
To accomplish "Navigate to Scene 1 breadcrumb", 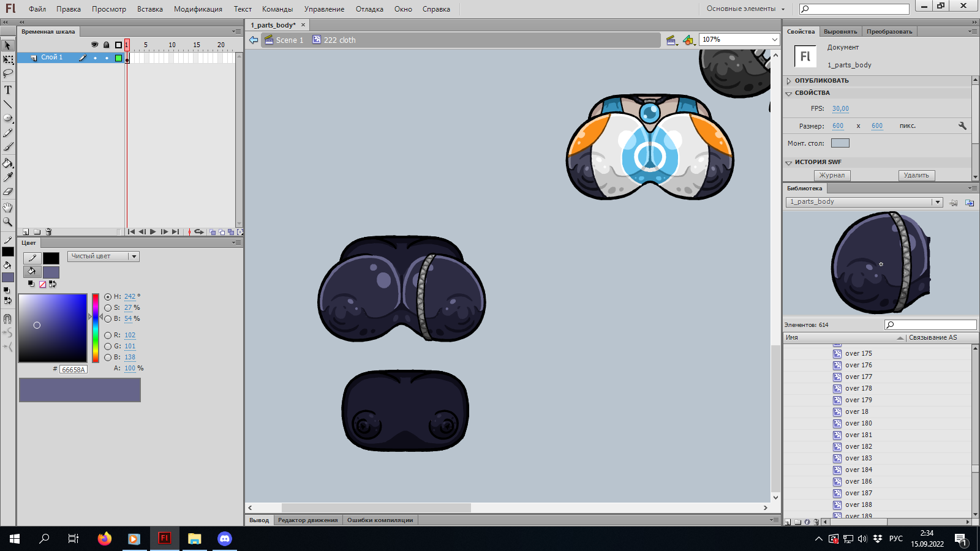I will (x=284, y=40).
